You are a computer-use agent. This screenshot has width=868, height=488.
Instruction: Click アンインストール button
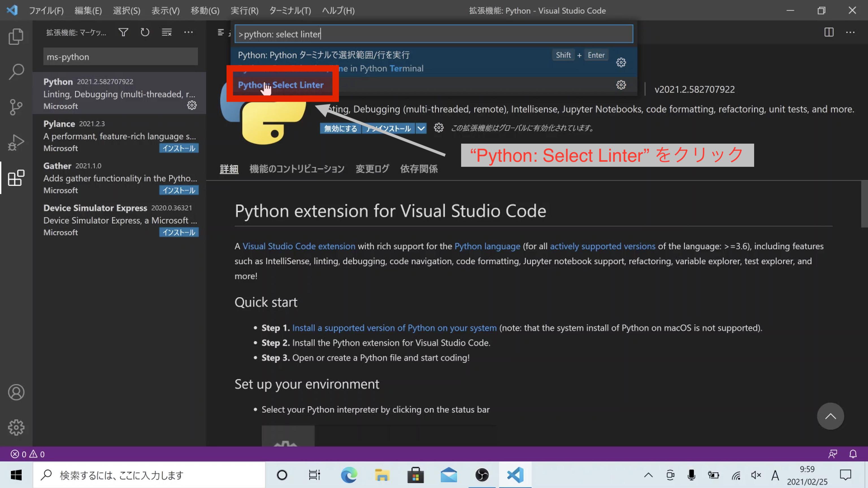[x=389, y=128]
